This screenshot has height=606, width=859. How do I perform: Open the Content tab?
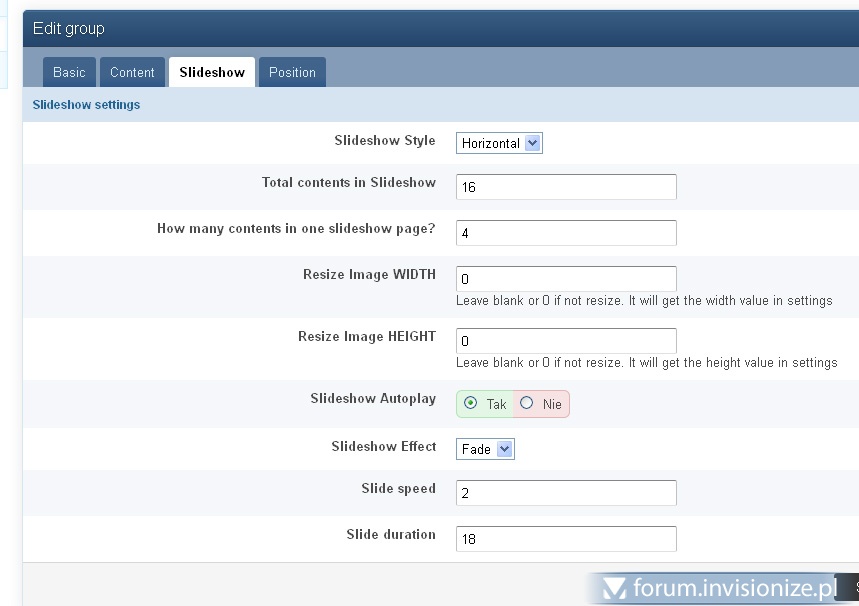tap(132, 72)
